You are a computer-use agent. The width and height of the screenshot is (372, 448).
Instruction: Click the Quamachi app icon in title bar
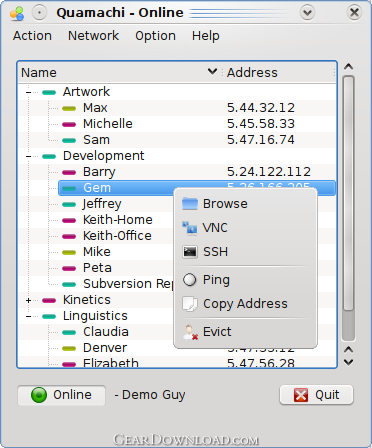[x=17, y=13]
